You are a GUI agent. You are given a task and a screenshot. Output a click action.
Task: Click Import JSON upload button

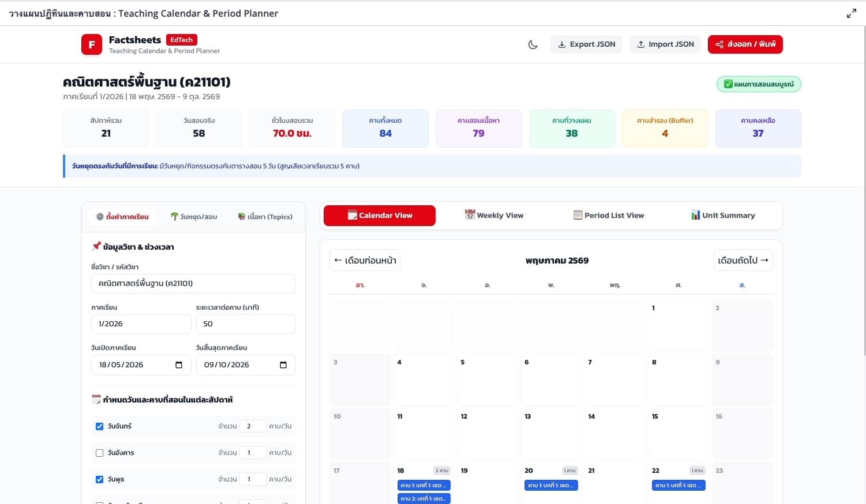pos(665,44)
